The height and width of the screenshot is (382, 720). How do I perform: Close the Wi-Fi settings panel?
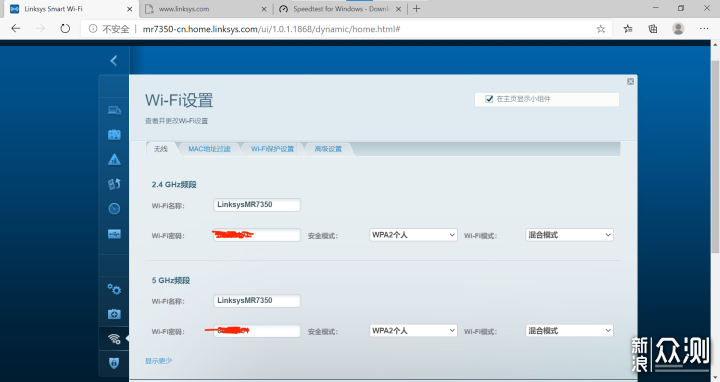[630, 81]
